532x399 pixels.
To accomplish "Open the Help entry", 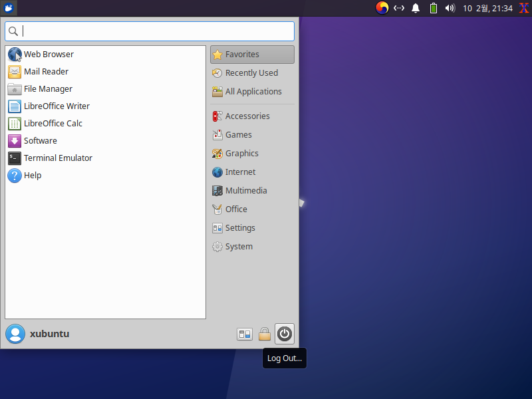I will click(106, 176).
